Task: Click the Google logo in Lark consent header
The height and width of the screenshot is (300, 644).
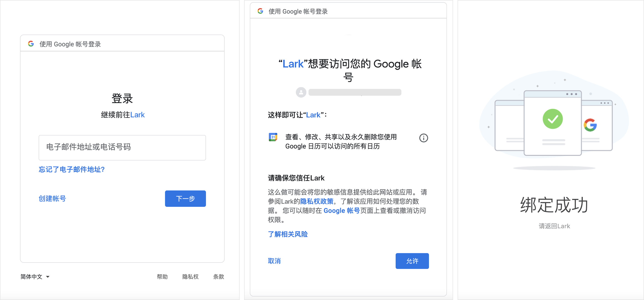Action: coord(260,11)
